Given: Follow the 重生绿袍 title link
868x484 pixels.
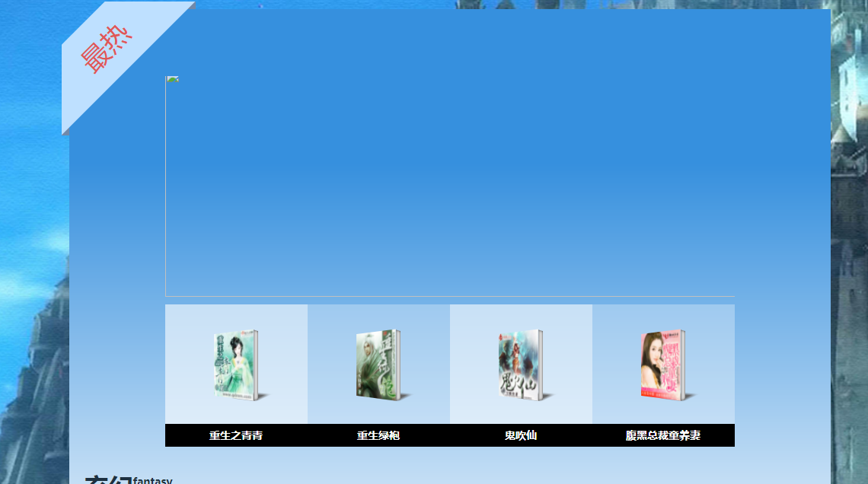Looking at the screenshot, I should (378, 435).
